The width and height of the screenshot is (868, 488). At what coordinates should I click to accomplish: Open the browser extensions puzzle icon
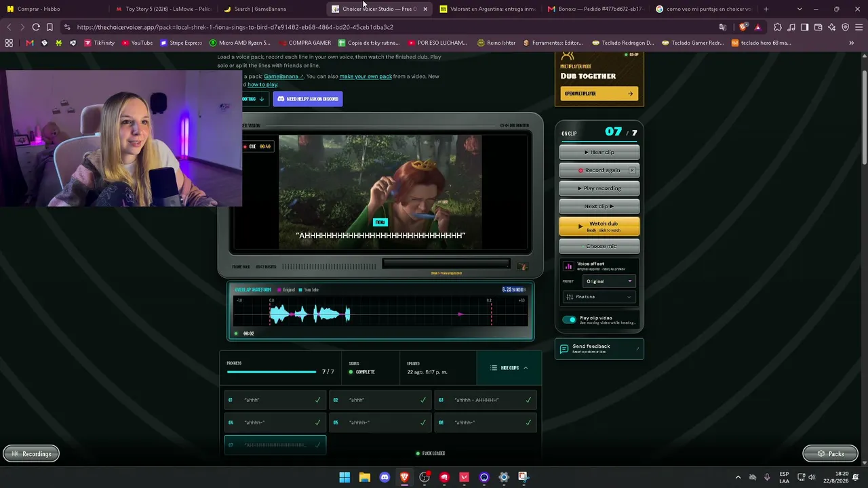pyautogui.click(x=778, y=27)
